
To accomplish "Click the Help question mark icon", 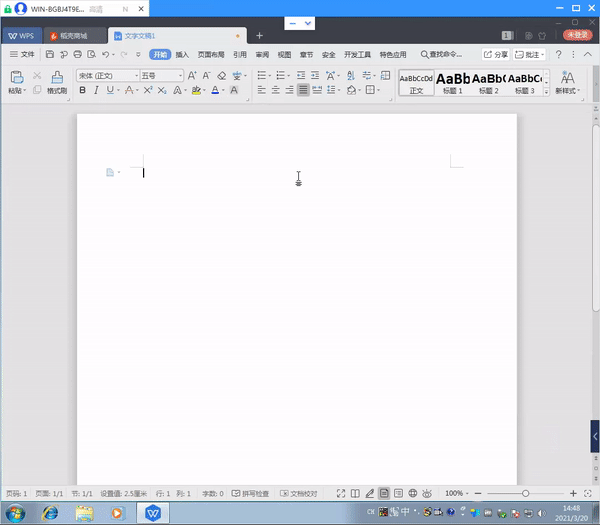I will pyautogui.click(x=558, y=54).
